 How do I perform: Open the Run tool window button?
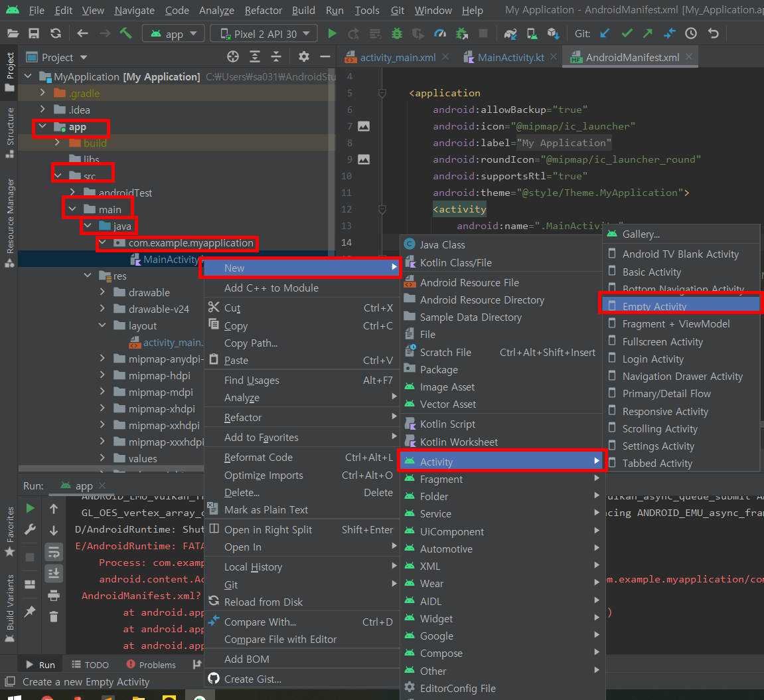[x=40, y=665]
